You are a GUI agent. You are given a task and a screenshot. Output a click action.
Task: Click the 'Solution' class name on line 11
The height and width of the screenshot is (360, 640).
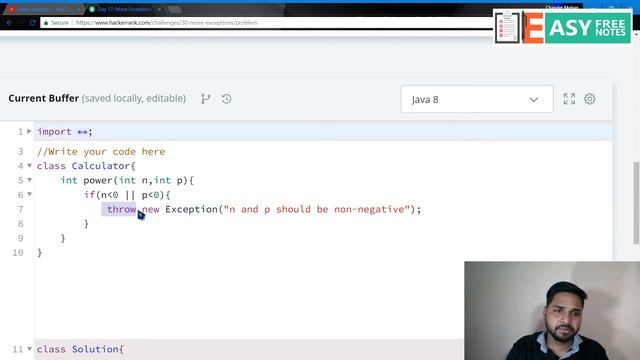(95, 349)
